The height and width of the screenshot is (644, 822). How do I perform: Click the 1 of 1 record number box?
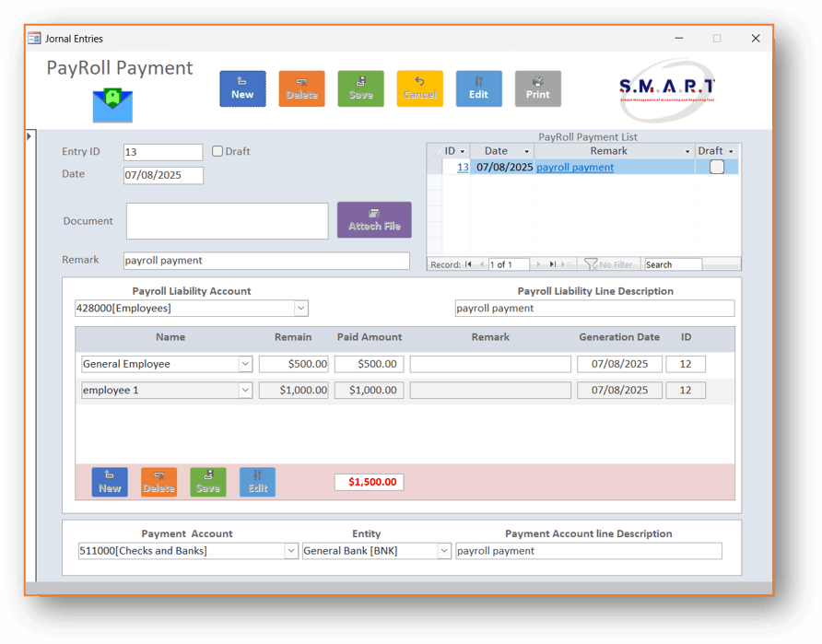point(509,264)
